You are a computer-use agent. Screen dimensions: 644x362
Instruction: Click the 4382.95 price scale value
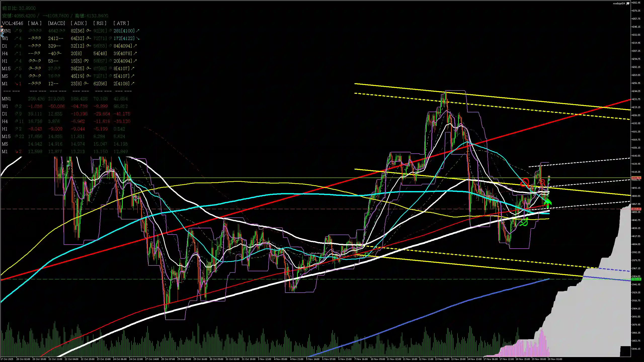coord(636,3)
